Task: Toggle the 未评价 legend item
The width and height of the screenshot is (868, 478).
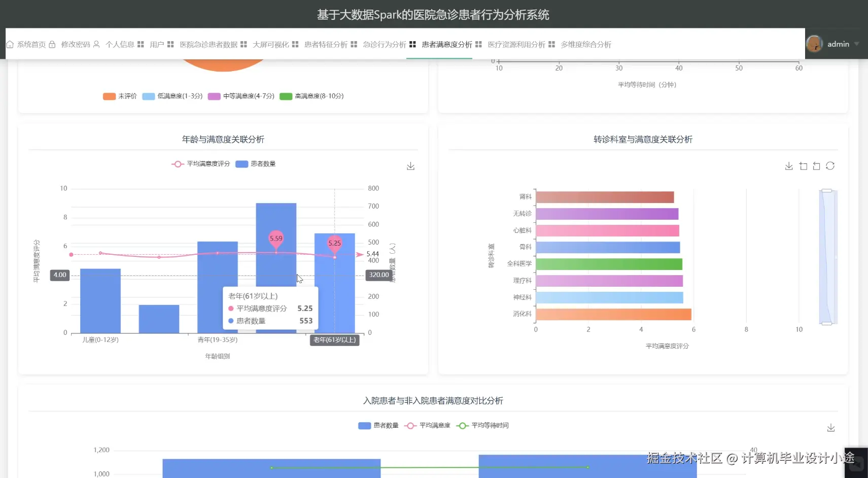Action: [x=120, y=96]
